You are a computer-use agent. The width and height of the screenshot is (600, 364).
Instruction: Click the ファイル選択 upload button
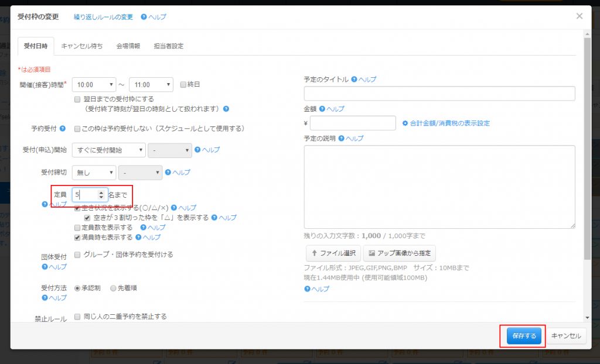pyautogui.click(x=332, y=253)
